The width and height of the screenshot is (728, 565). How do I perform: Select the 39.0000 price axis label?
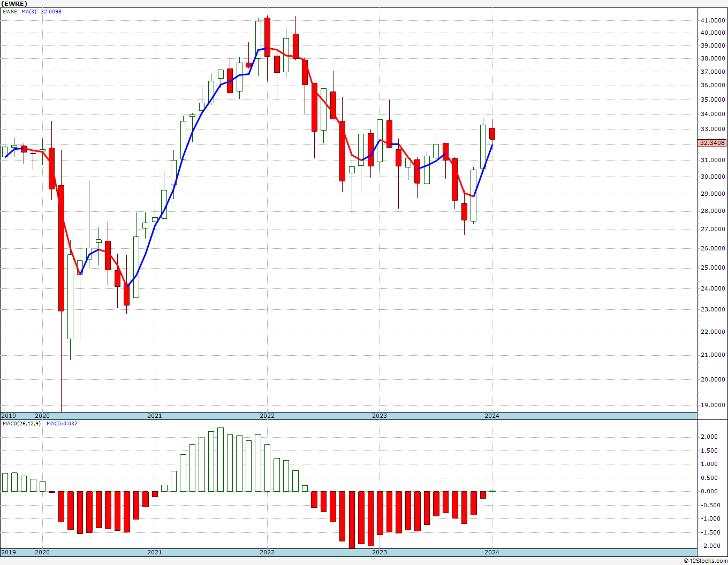[714, 45]
